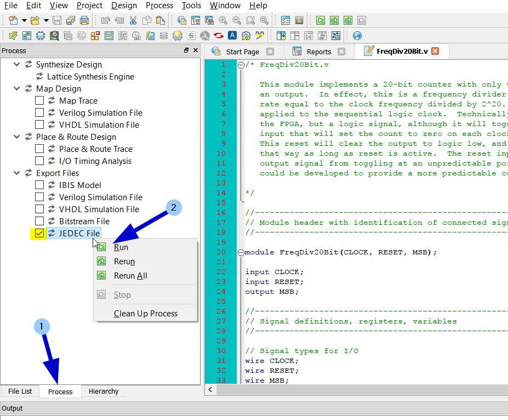Click the 'input CLOCK;' code line

coord(274,272)
